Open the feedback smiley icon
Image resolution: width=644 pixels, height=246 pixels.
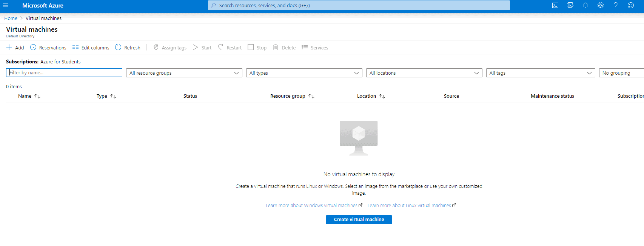(x=631, y=5)
